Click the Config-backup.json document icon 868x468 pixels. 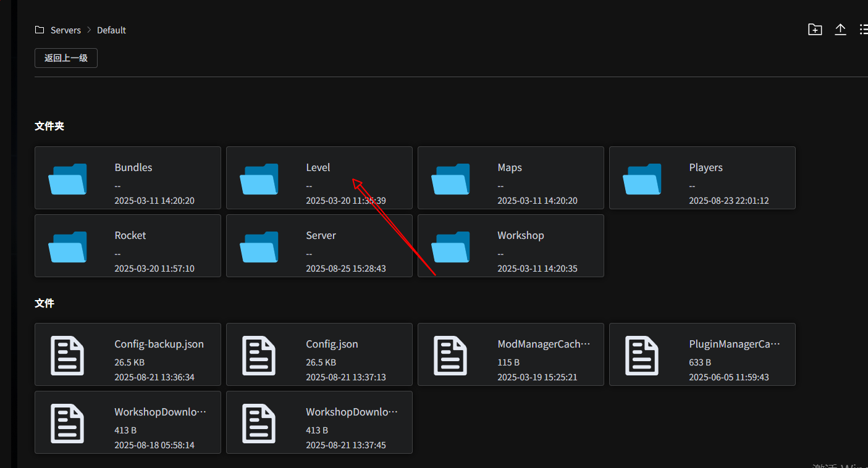tap(67, 355)
